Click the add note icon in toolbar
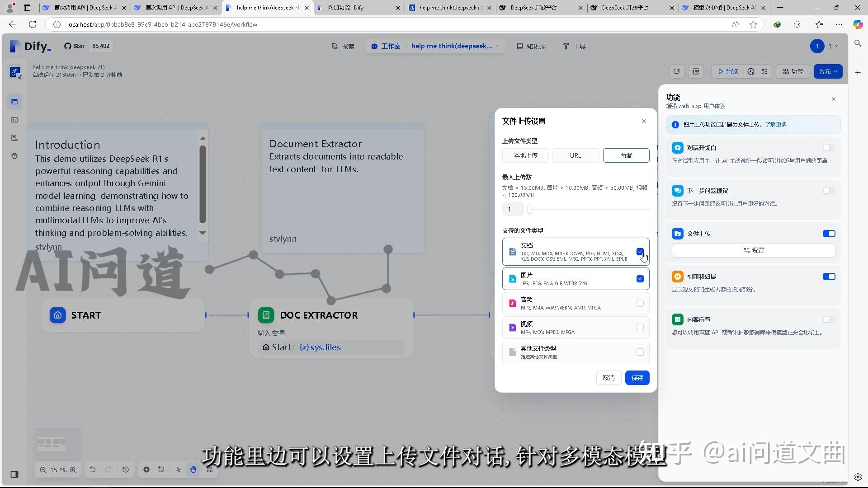Viewport: 868px width, 488px height. (161, 469)
